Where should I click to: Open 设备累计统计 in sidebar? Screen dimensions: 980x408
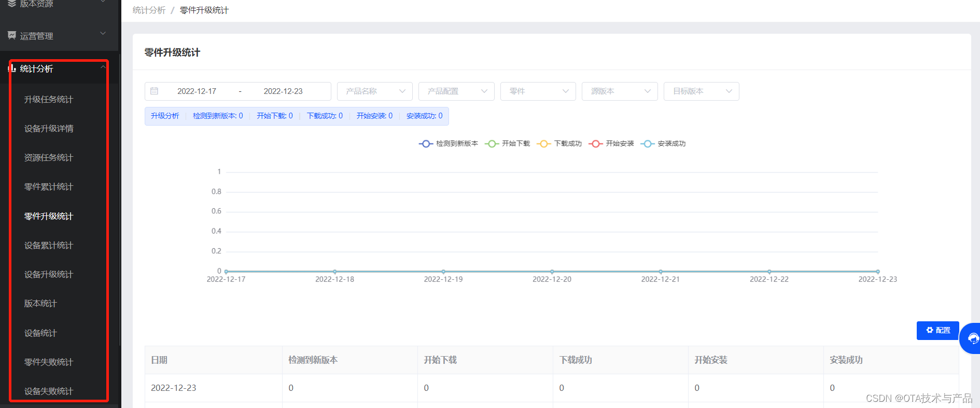pyautogui.click(x=49, y=246)
